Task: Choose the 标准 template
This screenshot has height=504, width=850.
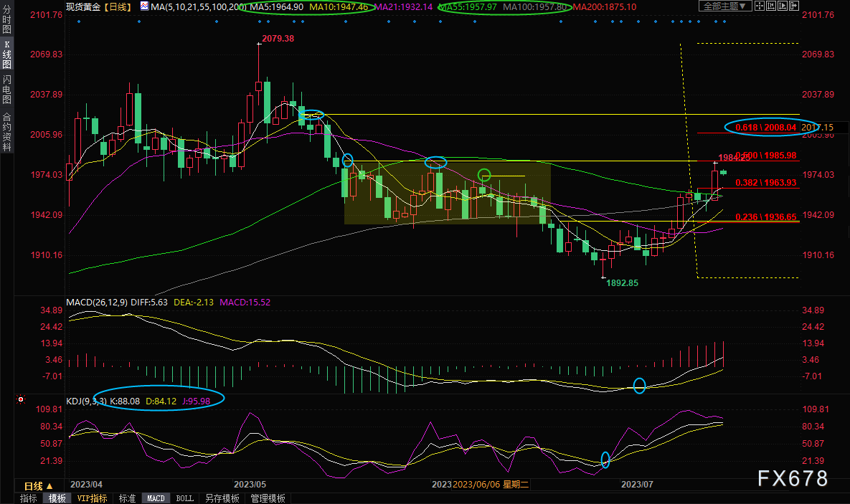Action: [x=128, y=498]
